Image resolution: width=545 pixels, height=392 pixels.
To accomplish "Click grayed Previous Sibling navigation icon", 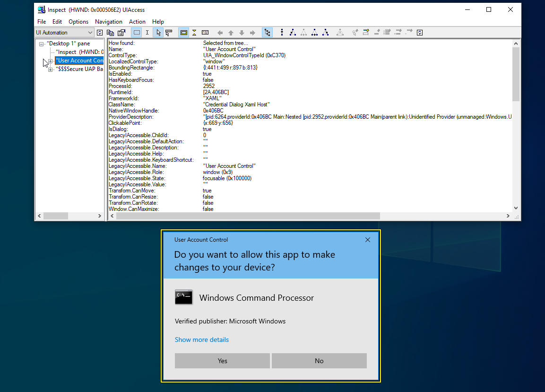I will tap(304, 33).
